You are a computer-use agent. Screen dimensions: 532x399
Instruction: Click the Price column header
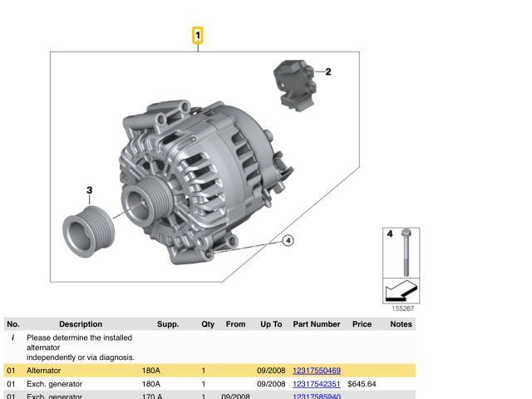point(362,324)
